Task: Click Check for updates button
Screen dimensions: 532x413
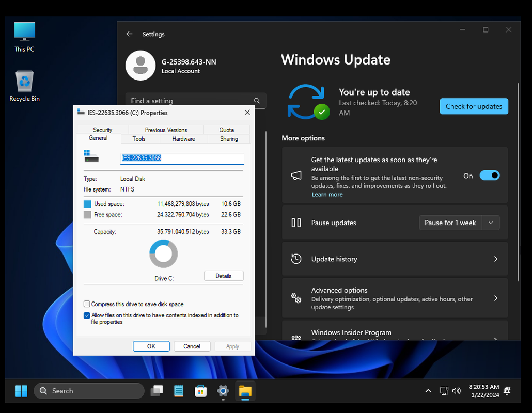Action: [x=474, y=106]
